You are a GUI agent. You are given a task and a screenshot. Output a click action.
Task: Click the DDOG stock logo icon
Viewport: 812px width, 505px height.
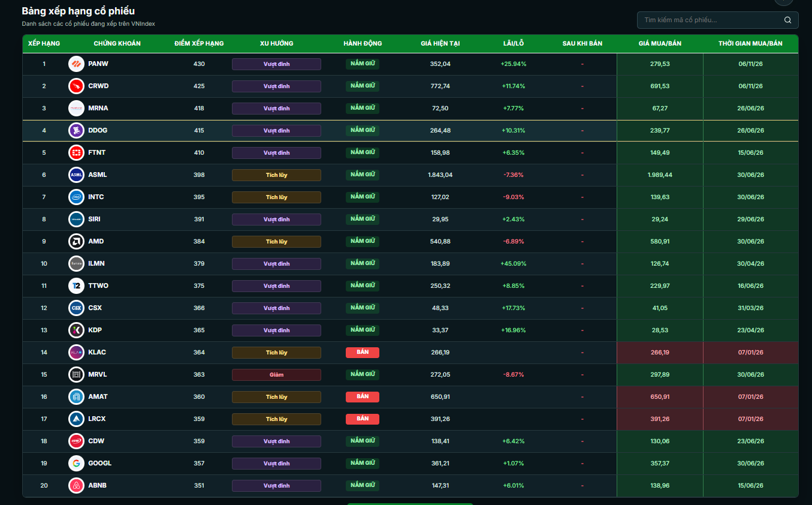[x=76, y=130]
